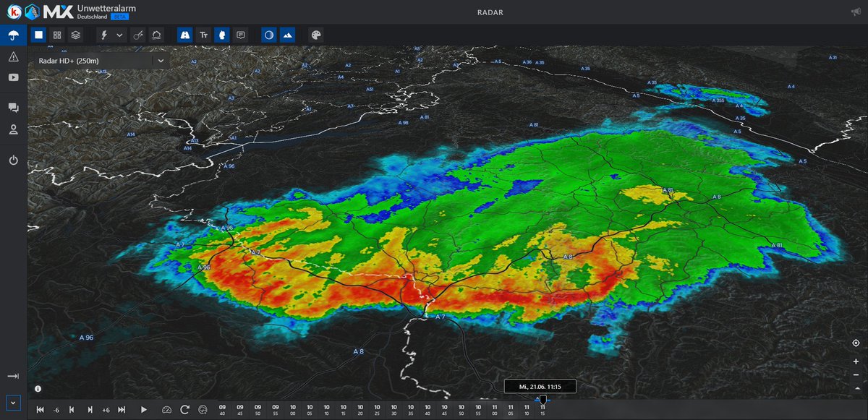The width and height of the screenshot is (868, 420).
Task: Expand the chevron above the timeline controls
Action: (x=13, y=402)
